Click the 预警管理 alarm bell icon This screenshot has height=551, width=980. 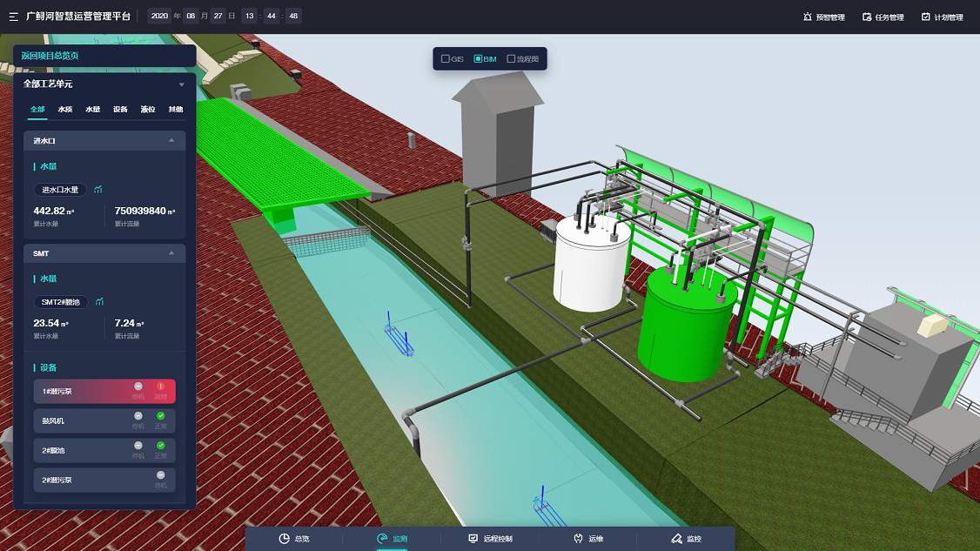pos(808,17)
